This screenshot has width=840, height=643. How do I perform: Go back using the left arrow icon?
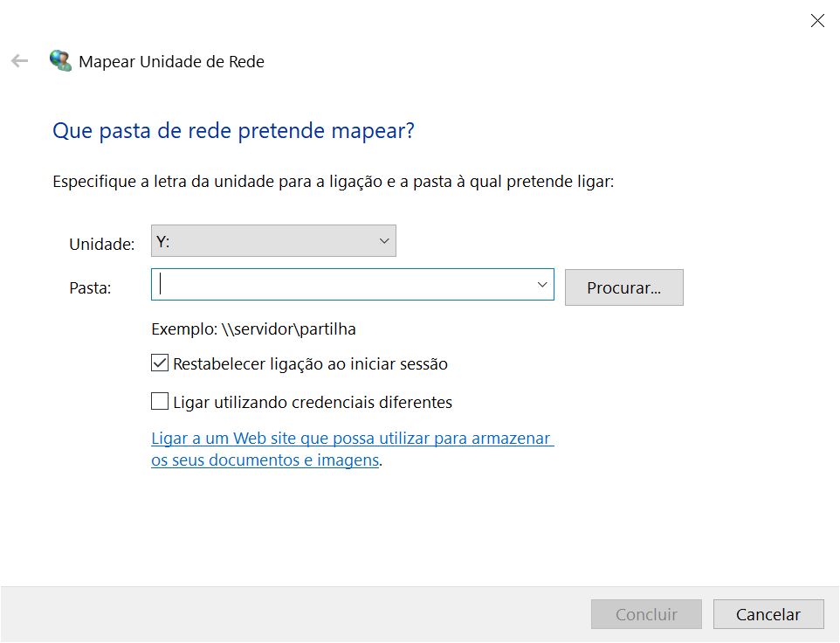[19, 61]
